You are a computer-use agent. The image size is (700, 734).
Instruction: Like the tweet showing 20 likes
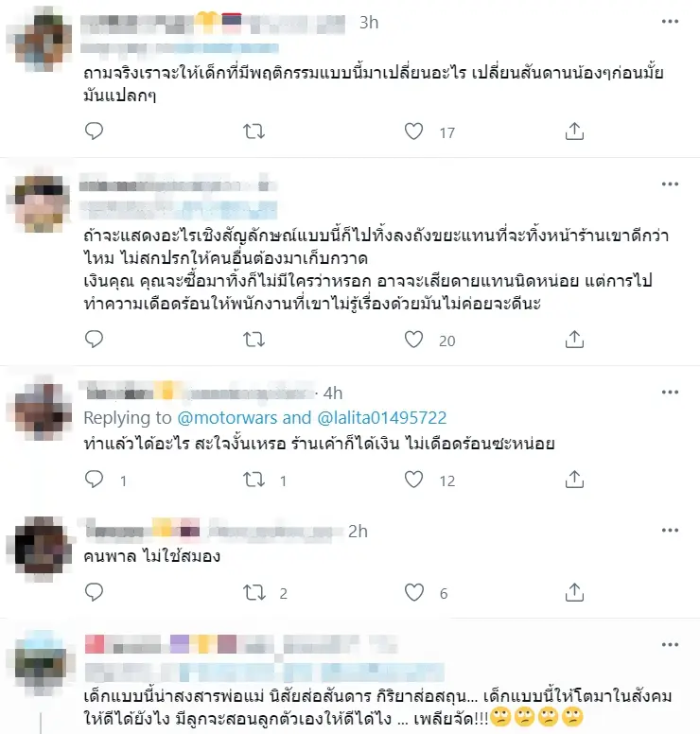pyautogui.click(x=414, y=340)
